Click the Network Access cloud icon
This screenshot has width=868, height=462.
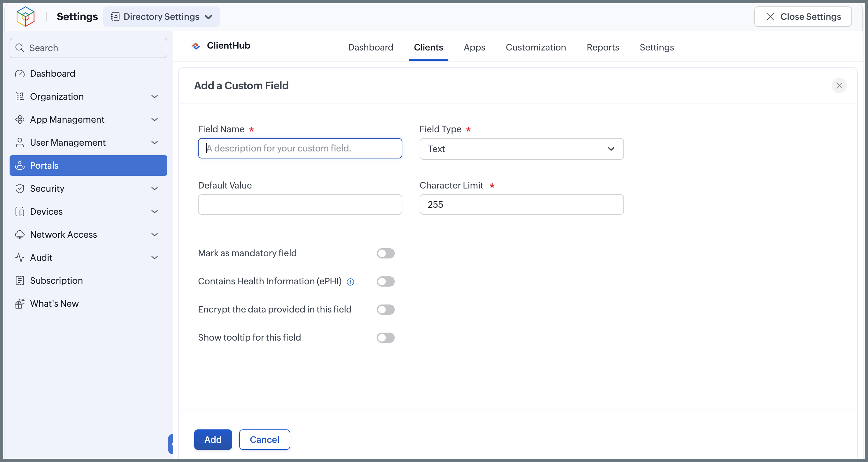point(20,235)
